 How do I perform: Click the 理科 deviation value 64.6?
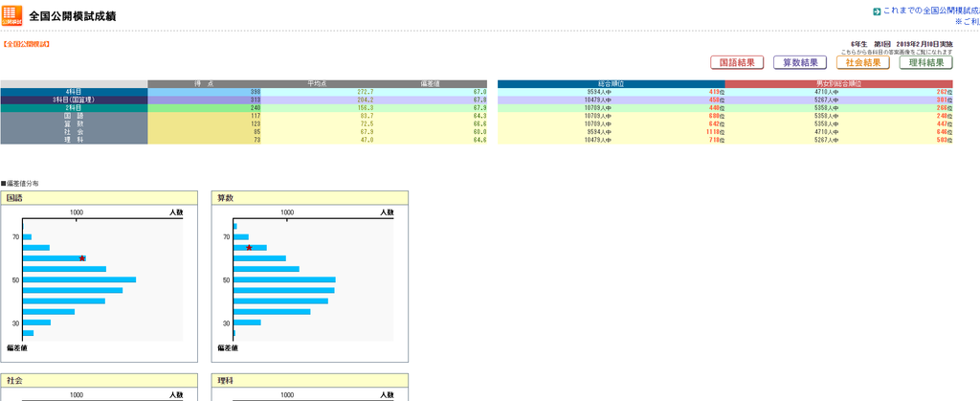click(x=479, y=140)
